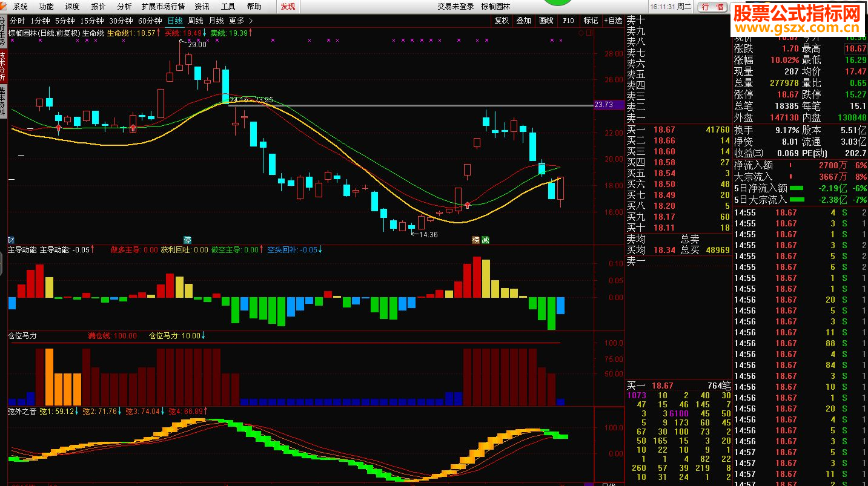
Task: Click the 复权 button
Action: (502, 21)
